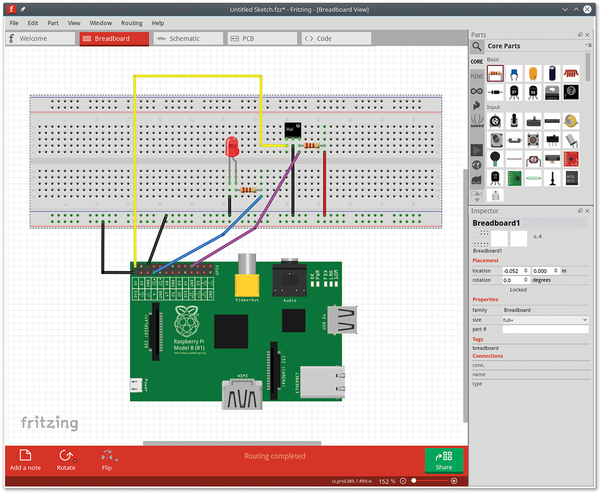The image size is (600, 494).
Task: Select the resistor part in Core Parts
Action: click(495, 73)
